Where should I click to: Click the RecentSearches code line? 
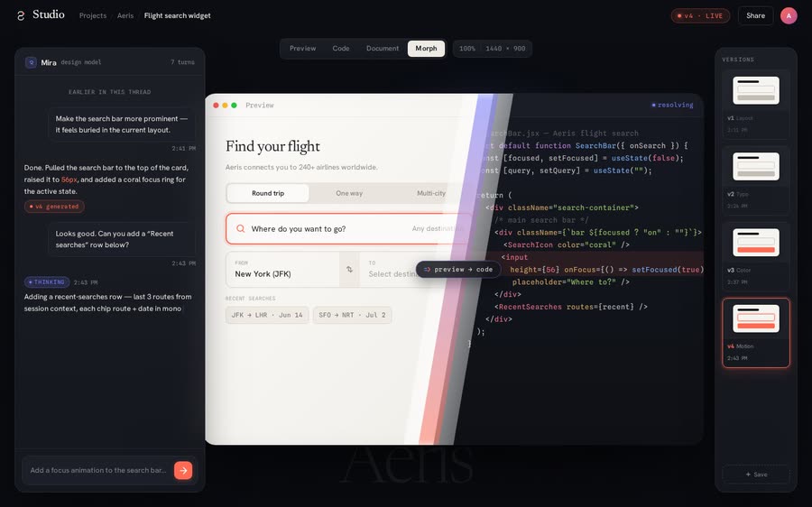click(571, 307)
